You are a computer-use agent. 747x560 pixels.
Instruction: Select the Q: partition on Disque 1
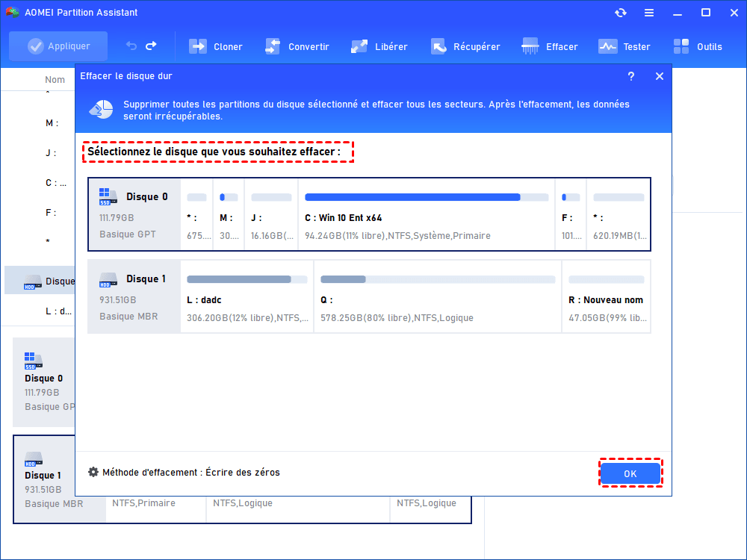437,297
